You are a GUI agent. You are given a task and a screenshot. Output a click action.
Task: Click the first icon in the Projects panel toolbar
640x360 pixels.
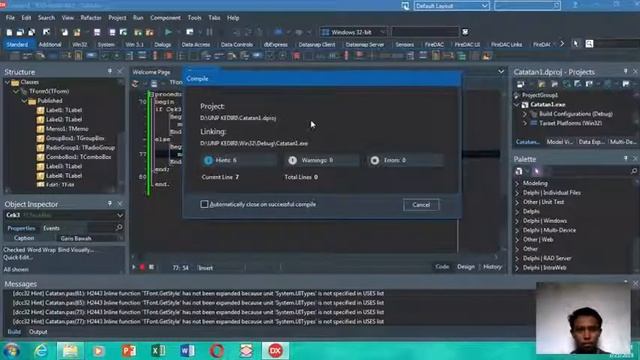520,84
